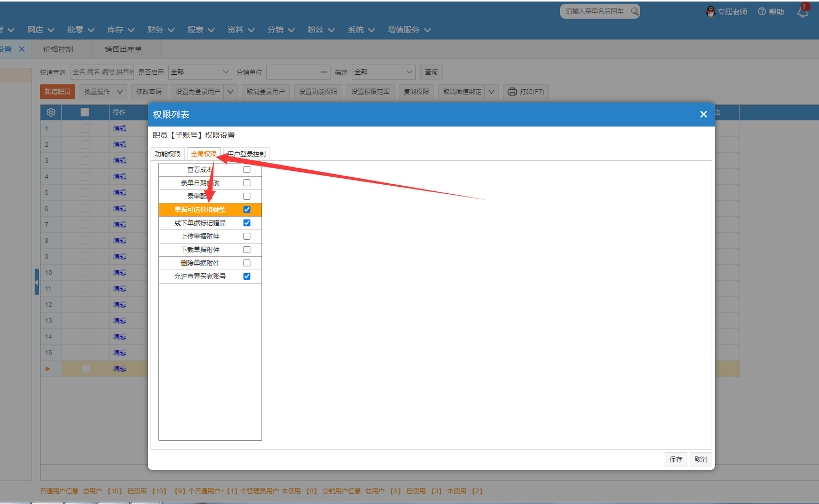Open the 增值服务 menu
Viewport: 819px width, 504px height.
tap(409, 30)
